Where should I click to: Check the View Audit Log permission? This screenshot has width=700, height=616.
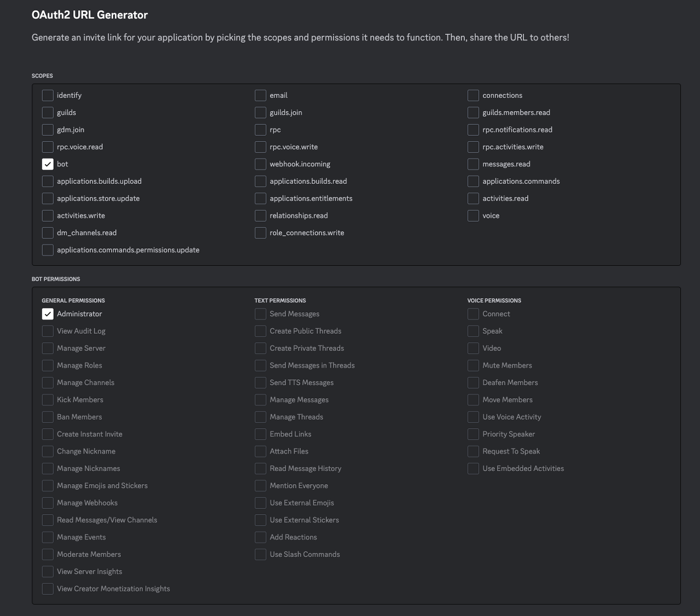[x=48, y=331]
